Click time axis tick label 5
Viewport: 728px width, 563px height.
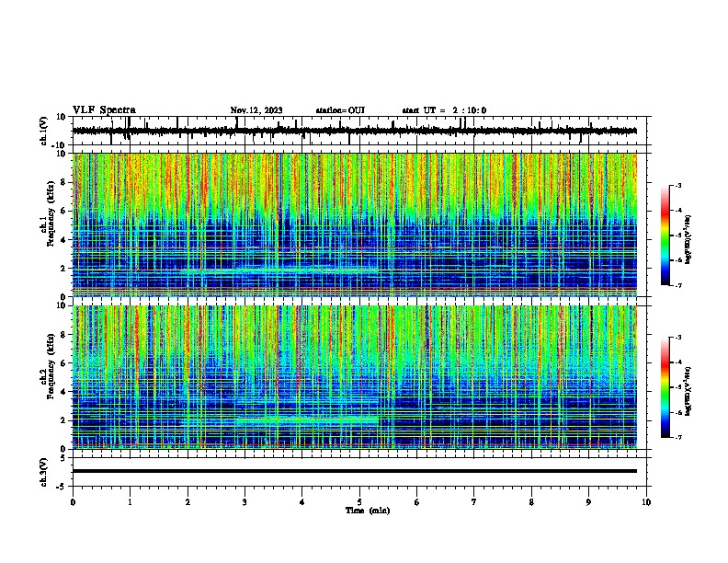(359, 502)
